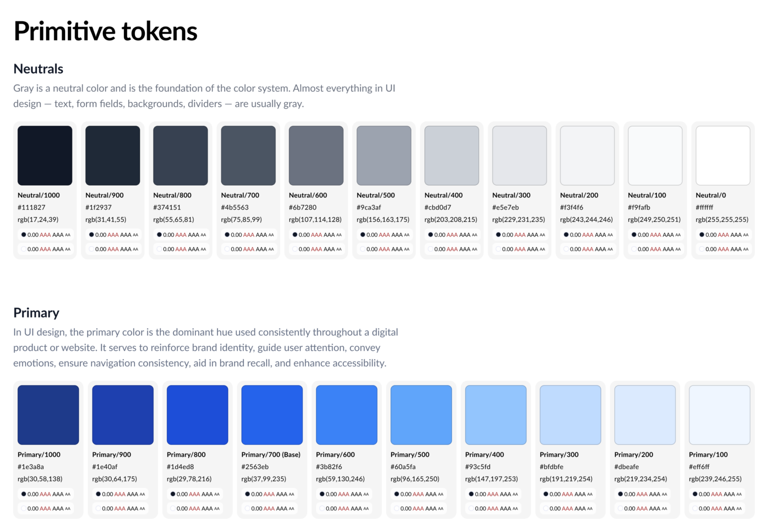Click the Primary section heading
This screenshot has height=532, width=768.
[x=36, y=313]
